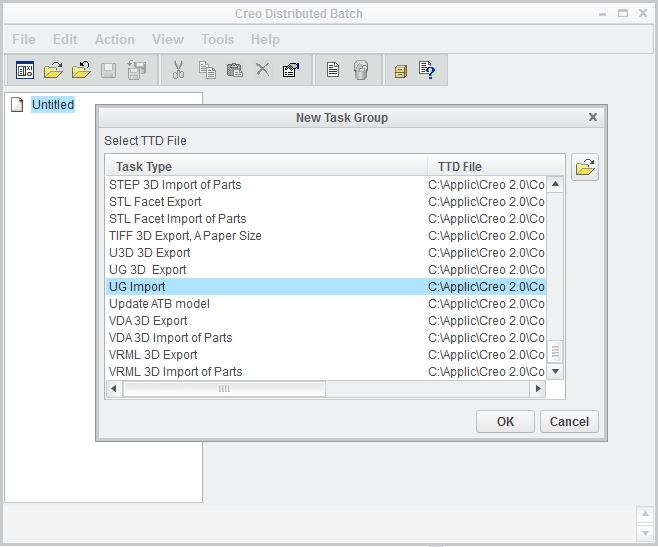Click the context Help question mark icon
The width and height of the screenshot is (658, 547).
point(427,70)
